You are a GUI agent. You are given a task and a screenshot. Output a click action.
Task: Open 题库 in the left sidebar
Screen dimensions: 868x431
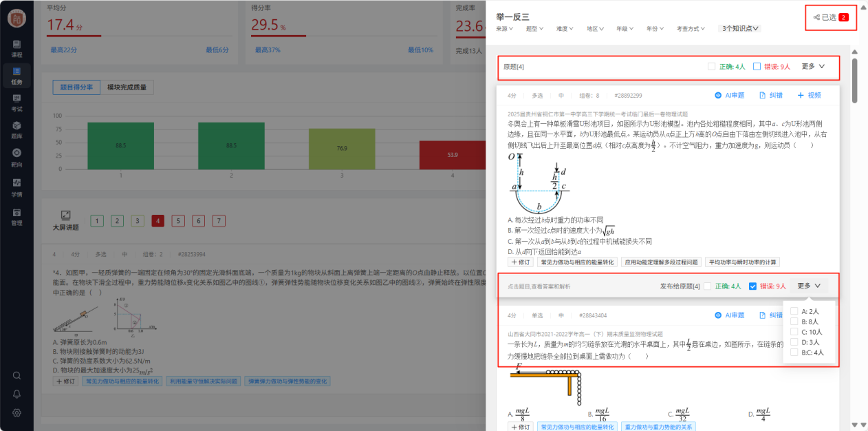pyautogui.click(x=17, y=130)
